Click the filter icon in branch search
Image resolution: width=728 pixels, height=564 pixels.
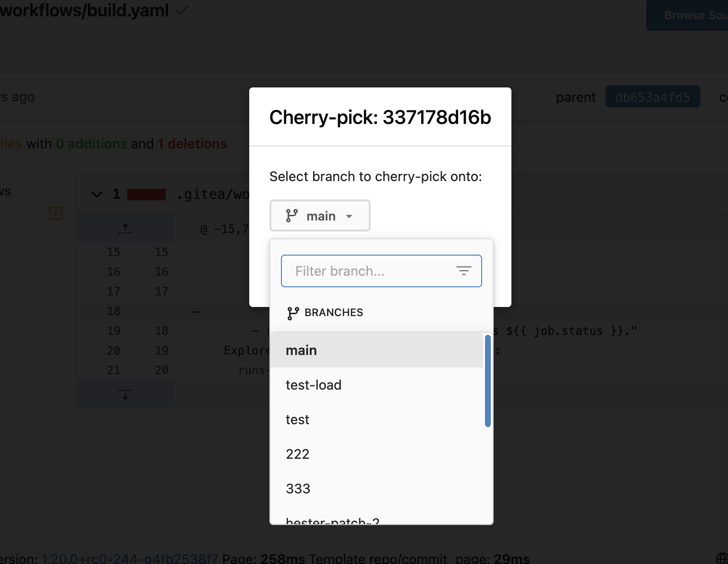tap(463, 271)
